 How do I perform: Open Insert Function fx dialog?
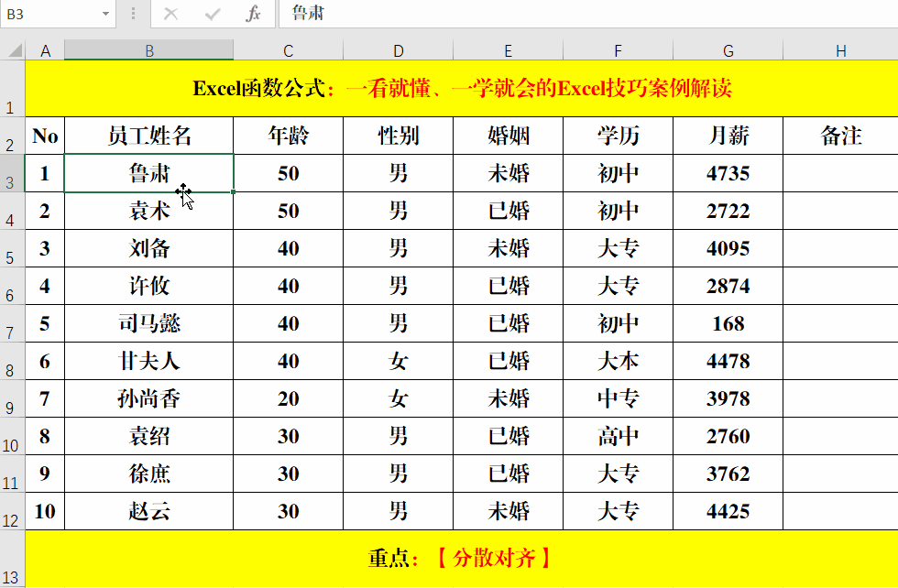253,13
